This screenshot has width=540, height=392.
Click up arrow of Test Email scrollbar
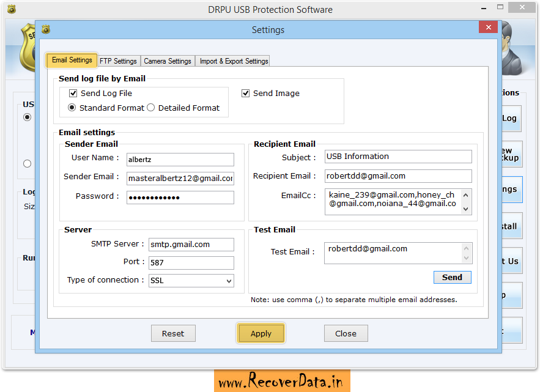(x=466, y=248)
